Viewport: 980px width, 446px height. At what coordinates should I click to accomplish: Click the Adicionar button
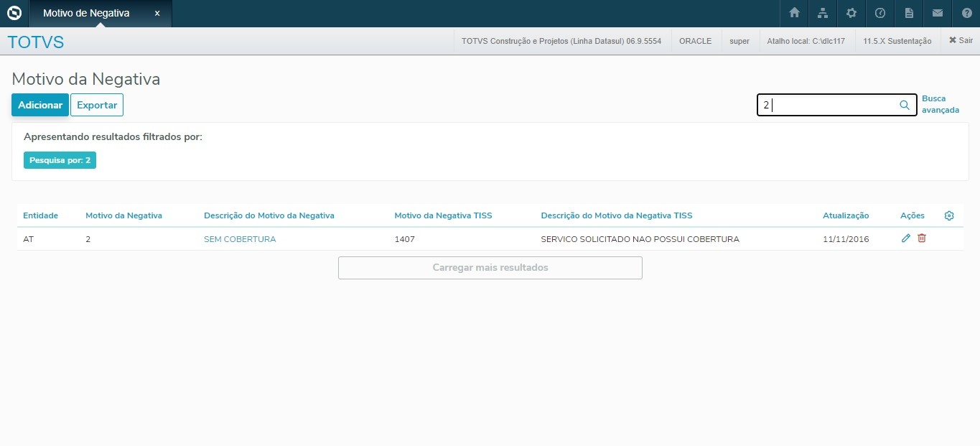tap(40, 105)
